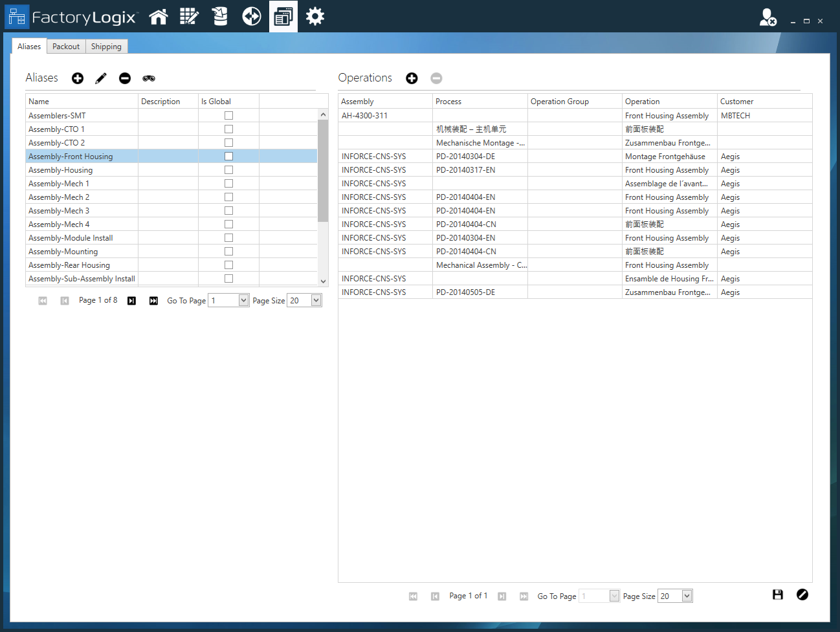Switch to the Packout tab

[65, 46]
